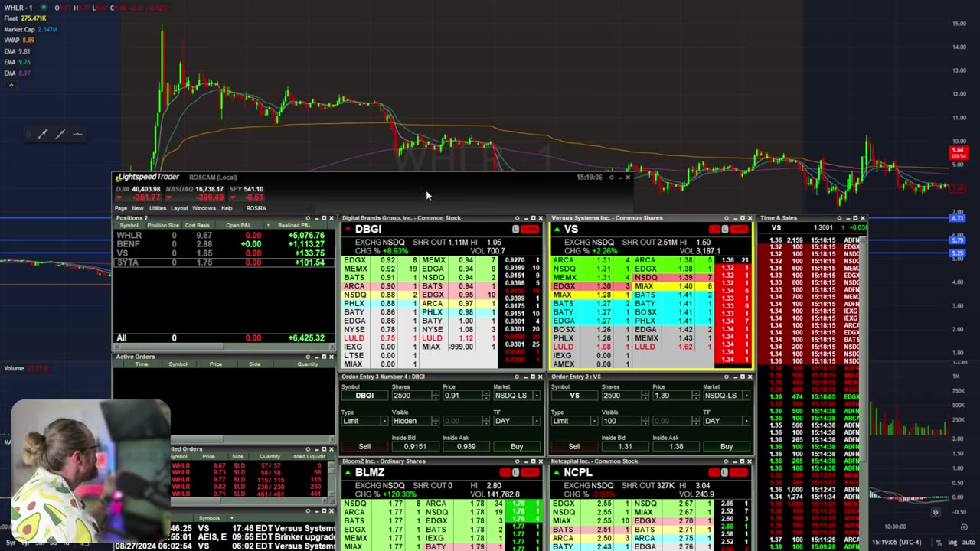The width and height of the screenshot is (980, 551).
Task: Click the Inside Ask value 1.38
Action: (x=676, y=446)
